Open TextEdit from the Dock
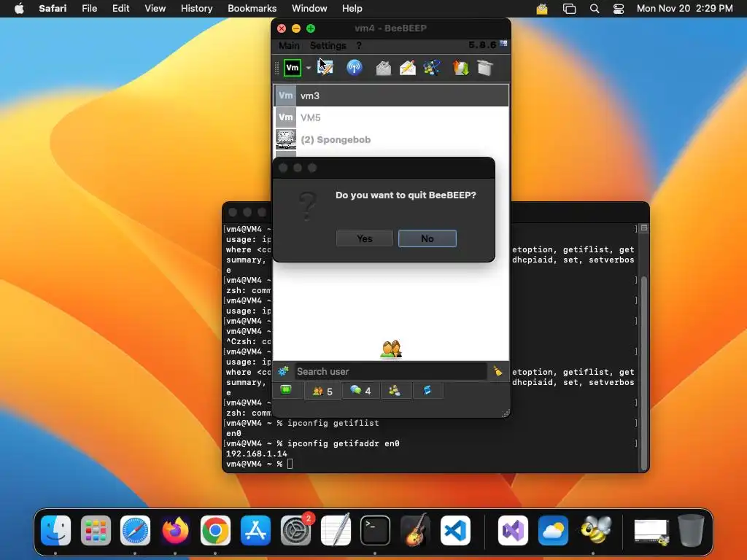 click(x=336, y=530)
